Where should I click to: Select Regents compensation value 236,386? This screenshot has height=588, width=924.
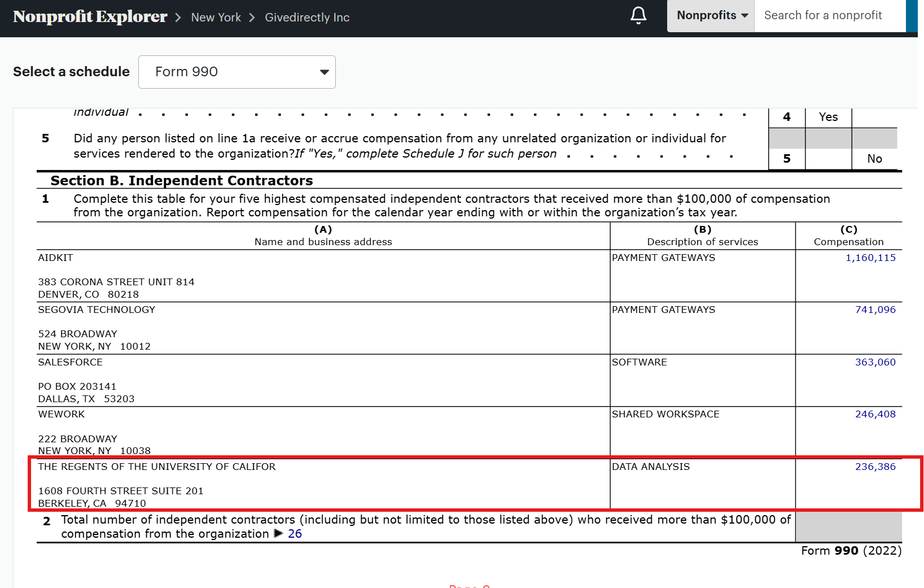(x=875, y=467)
